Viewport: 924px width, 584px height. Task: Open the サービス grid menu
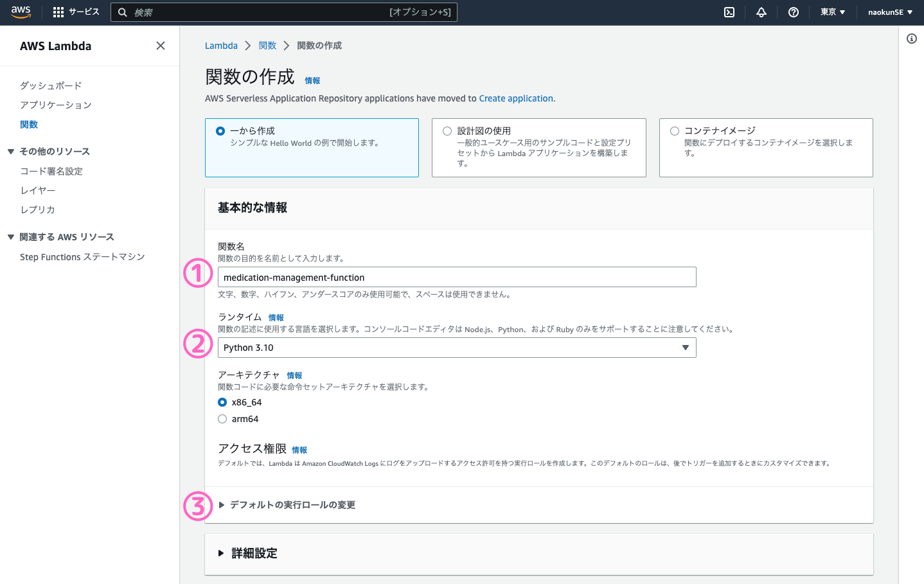pos(76,12)
